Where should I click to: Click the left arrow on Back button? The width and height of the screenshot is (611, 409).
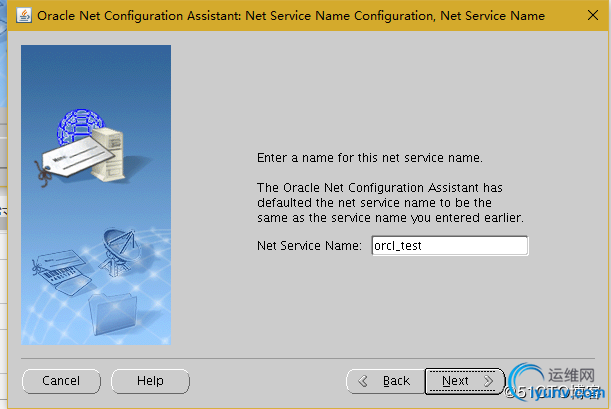[364, 381]
